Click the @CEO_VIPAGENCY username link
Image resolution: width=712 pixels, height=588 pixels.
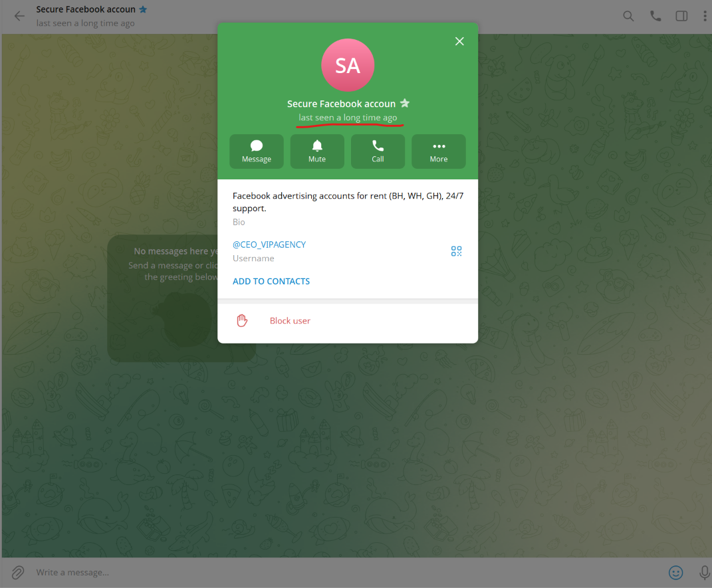pyautogui.click(x=269, y=245)
